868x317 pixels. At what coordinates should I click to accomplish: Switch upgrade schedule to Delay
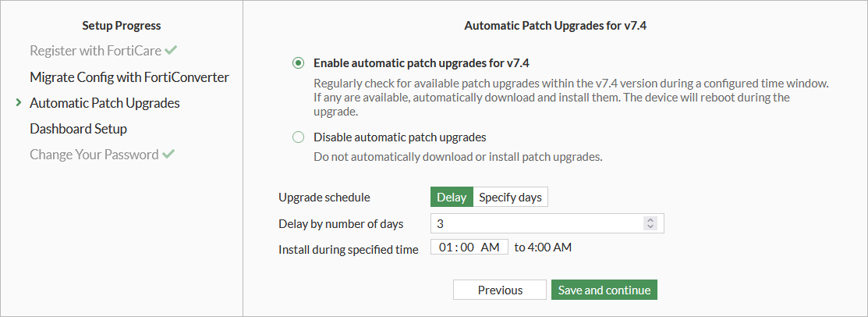[452, 197]
